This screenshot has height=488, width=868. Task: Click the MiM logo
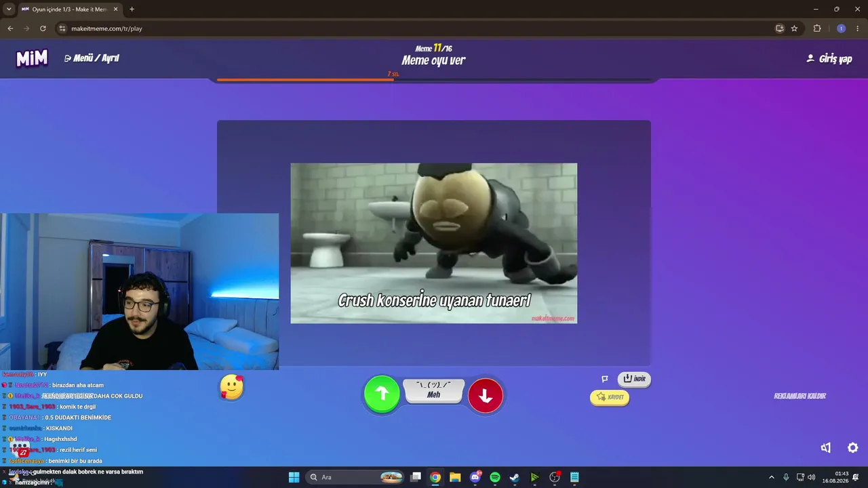(32, 58)
